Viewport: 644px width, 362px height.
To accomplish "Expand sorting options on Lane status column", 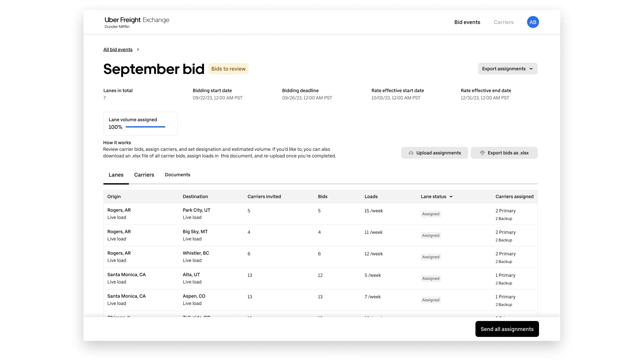I will [451, 197].
